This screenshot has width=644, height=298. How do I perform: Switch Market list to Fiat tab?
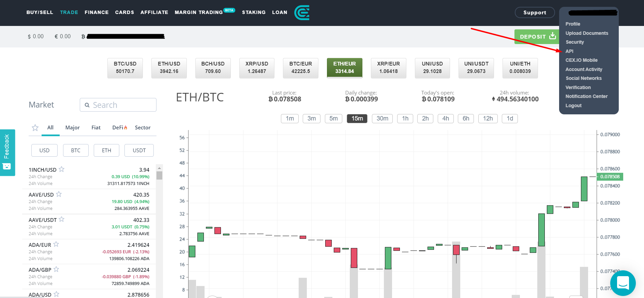(96, 128)
